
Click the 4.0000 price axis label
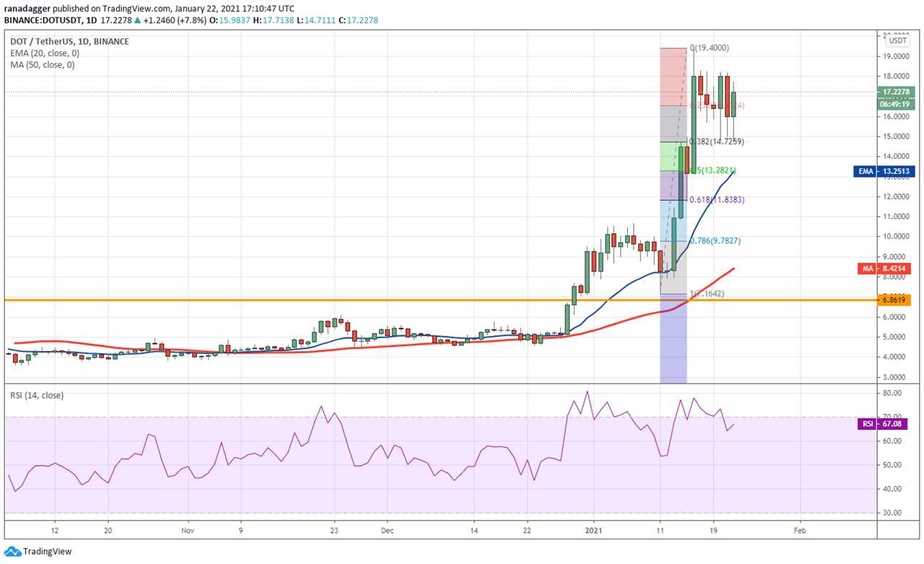(x=894, y=357)
